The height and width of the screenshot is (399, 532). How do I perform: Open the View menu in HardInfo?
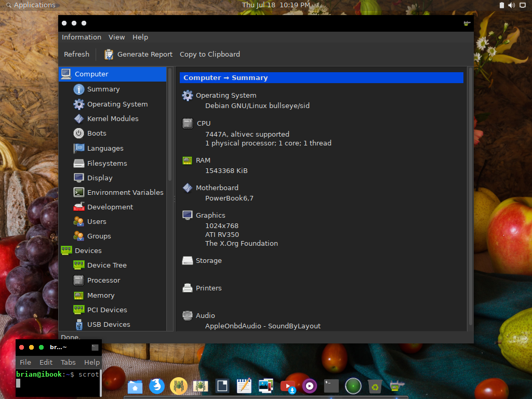pos(117,37)
